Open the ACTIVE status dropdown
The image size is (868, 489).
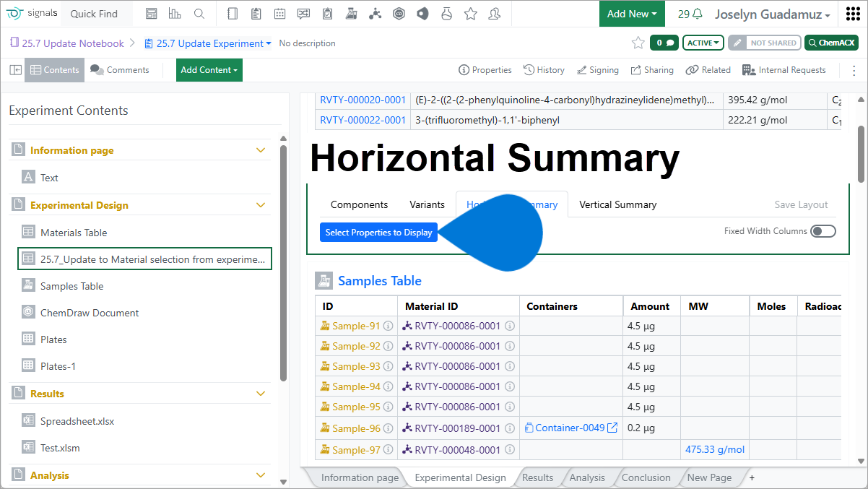coord(703,43)
